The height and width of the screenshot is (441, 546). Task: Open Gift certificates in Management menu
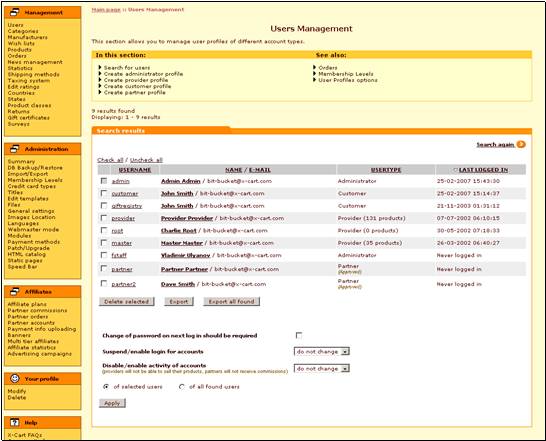point(29,117)
